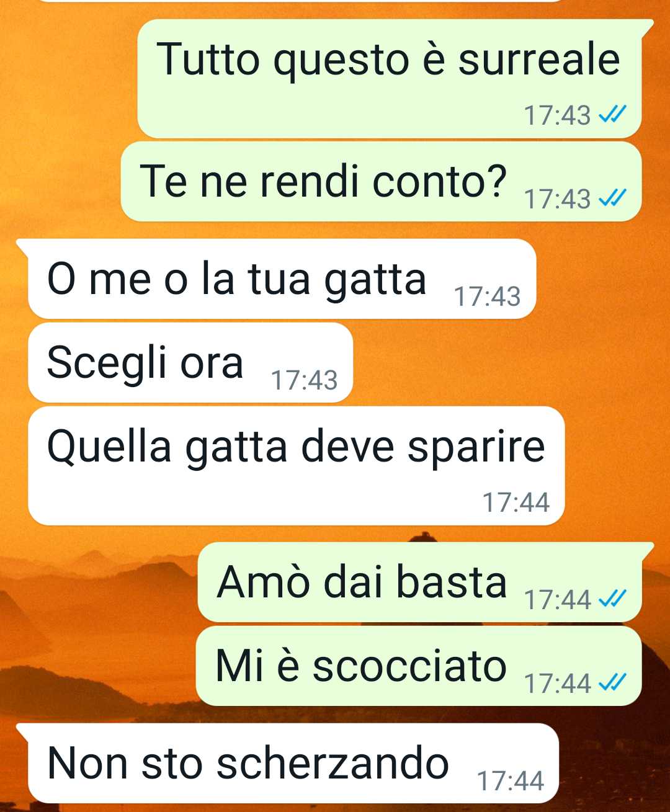Click the 17:44 timestamp beside 'Amò dai basta'
670x812 pixels.
pos(558,600)
